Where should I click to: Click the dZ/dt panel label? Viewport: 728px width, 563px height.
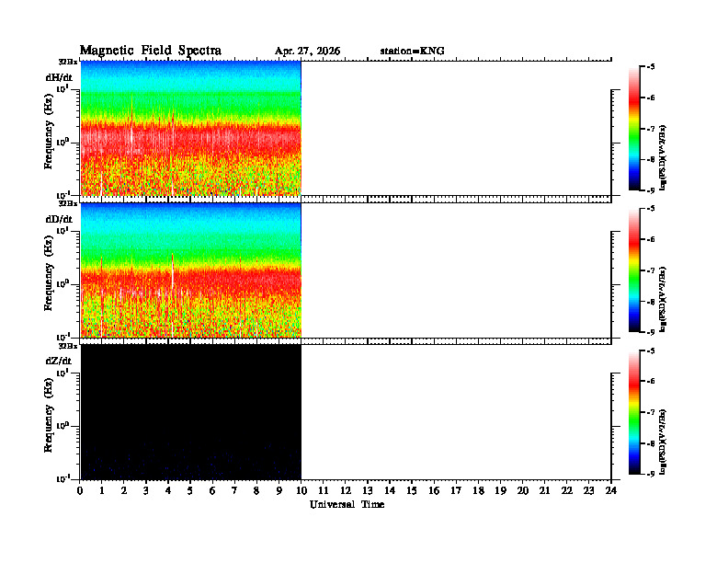coord(59,361)
